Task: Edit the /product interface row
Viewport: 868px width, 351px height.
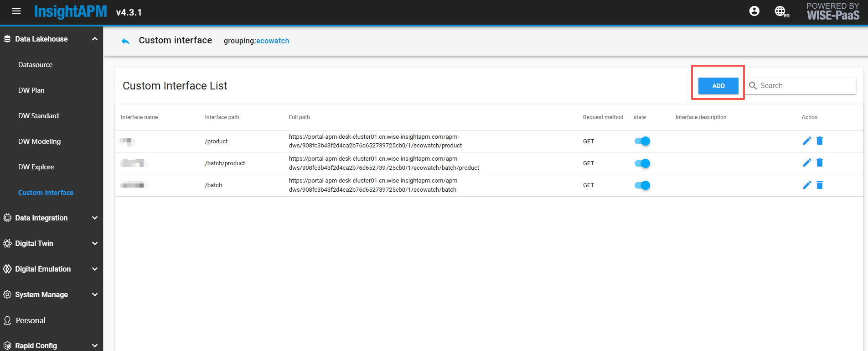Action: coord(806,141)
